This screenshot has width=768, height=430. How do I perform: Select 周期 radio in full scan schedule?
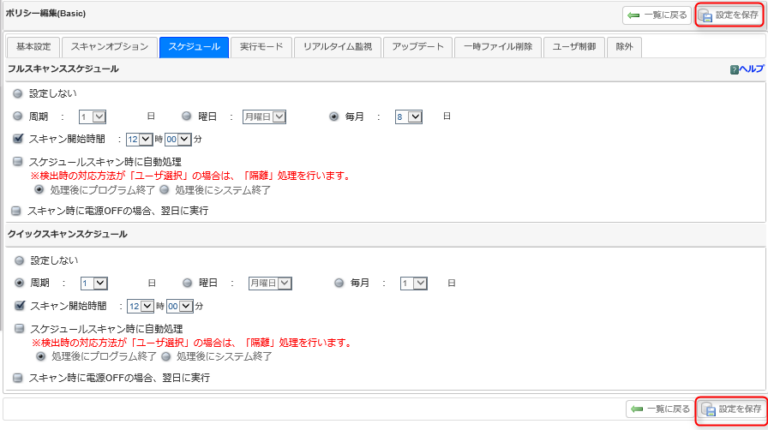(x=18, y=116)
